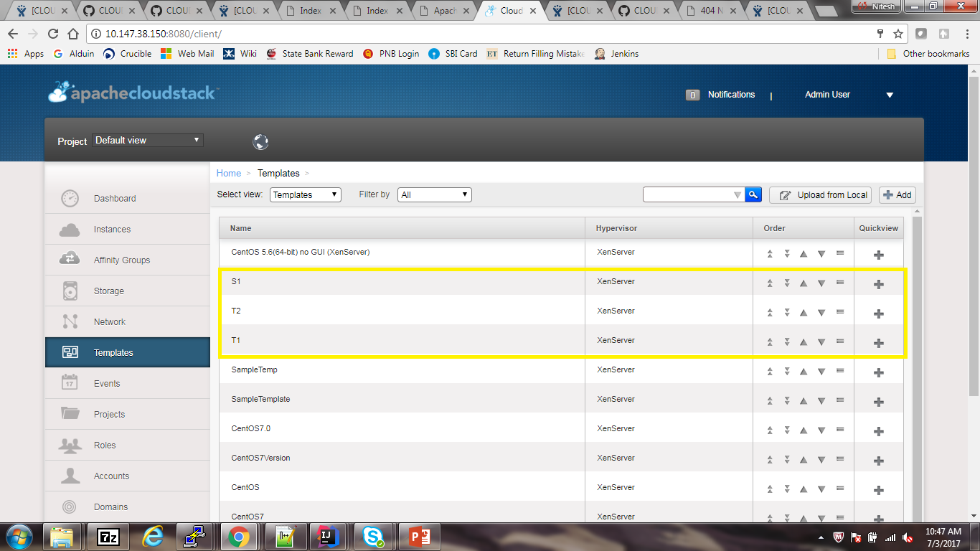Click the drag handle for T2

coord(840,312)
